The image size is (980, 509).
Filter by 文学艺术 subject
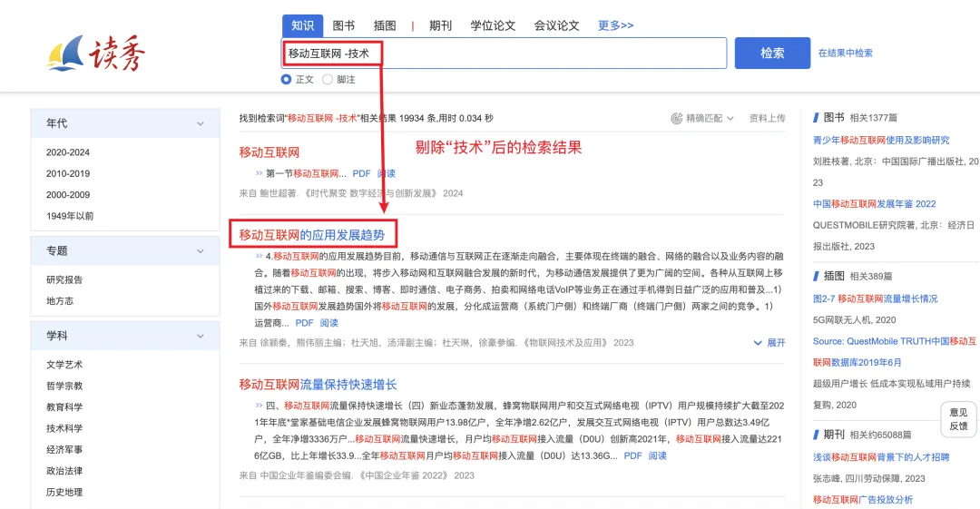[x=64, y=365]
